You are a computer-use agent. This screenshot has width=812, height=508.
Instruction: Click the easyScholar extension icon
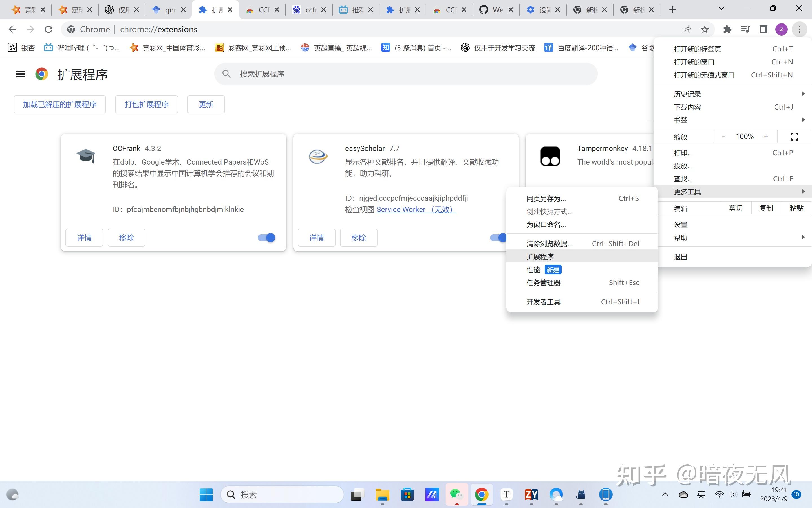pyautogui.click(x=318, y=157)
